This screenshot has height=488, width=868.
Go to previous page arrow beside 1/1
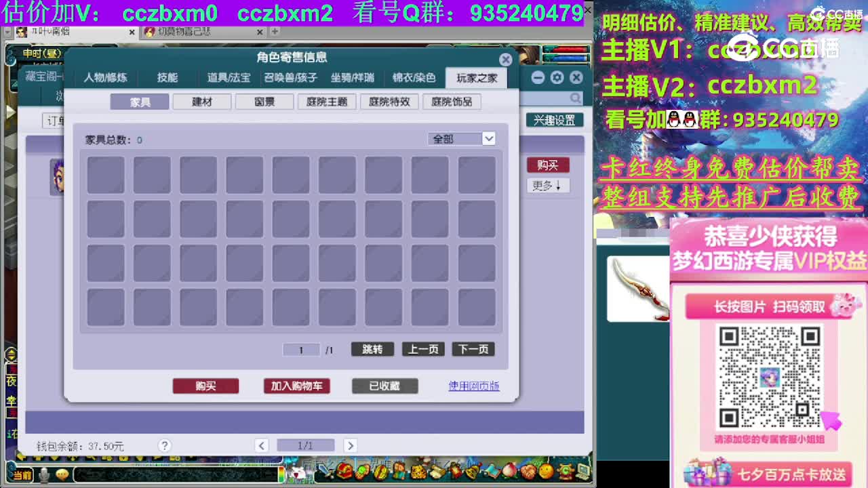pos(262,445)
